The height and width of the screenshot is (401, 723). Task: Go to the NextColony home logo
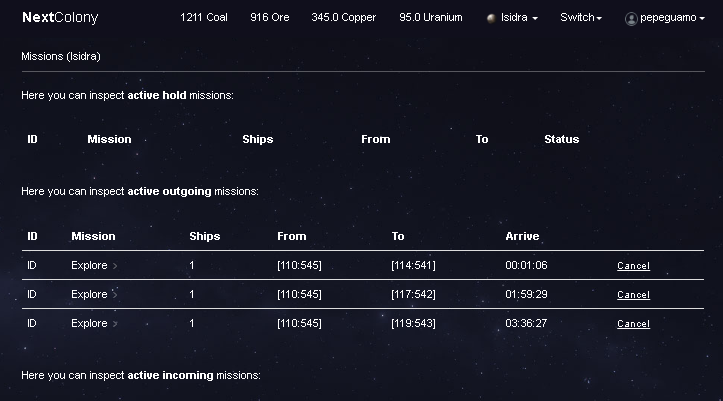click(x=55, y=18)
